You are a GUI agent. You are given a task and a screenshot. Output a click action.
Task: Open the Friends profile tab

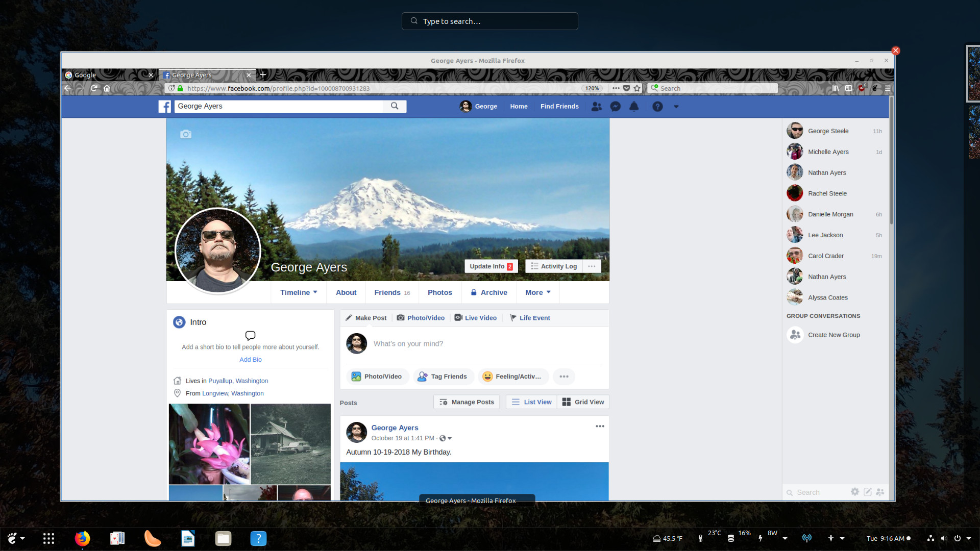[392, 292]
